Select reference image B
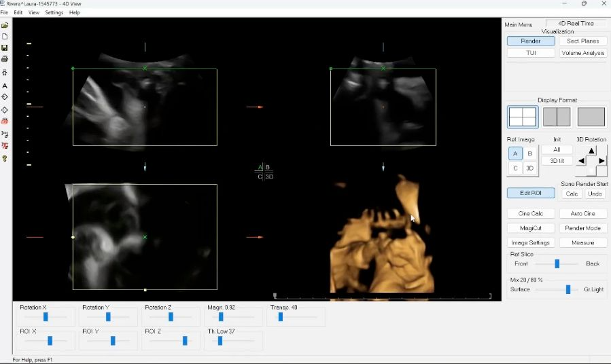 click(x=530, y=154)
